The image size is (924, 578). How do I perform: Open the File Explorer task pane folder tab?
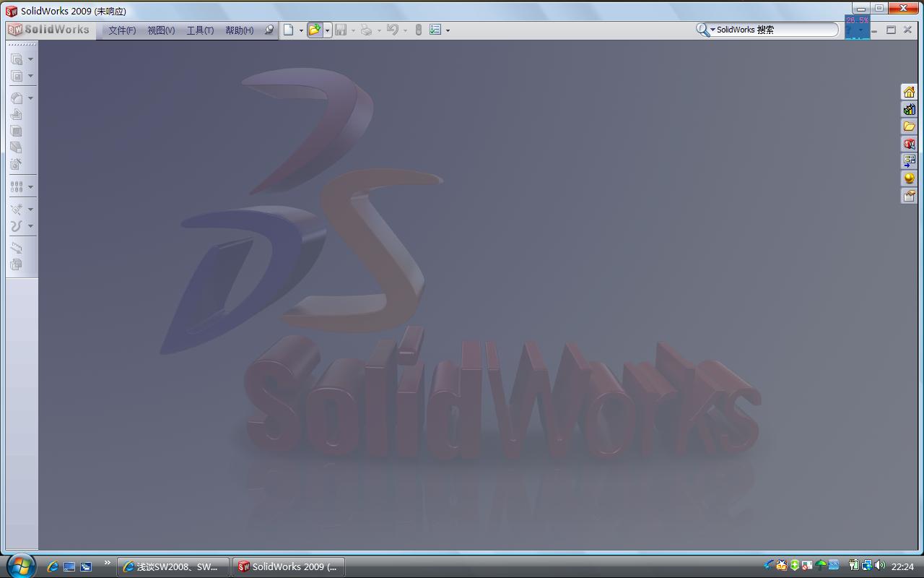pyautogui.click(x=909, y=126)
